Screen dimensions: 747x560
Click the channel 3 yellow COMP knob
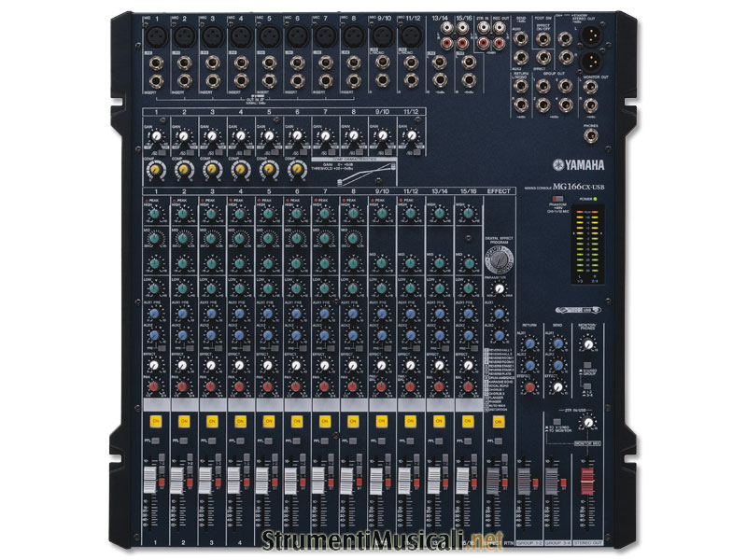[x=210, y=168]
